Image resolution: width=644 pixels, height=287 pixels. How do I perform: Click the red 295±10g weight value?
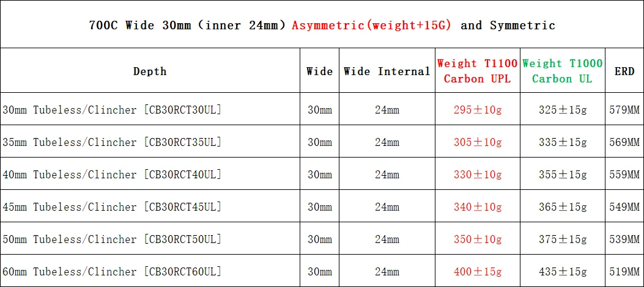(x=478, y=110)
